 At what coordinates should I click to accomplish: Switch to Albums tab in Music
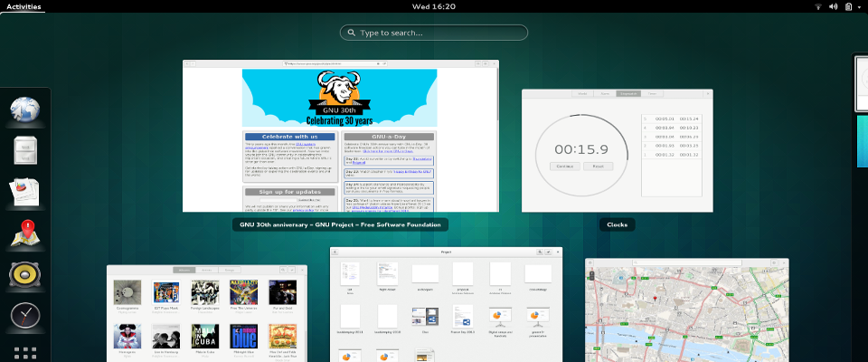pyautogui.click(x=184, y=270)
